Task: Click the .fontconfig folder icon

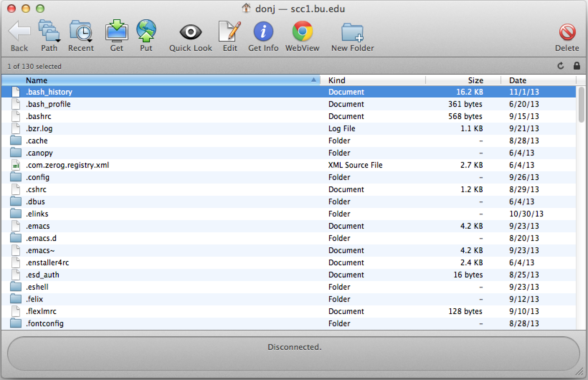Action: tap(16, 323)
